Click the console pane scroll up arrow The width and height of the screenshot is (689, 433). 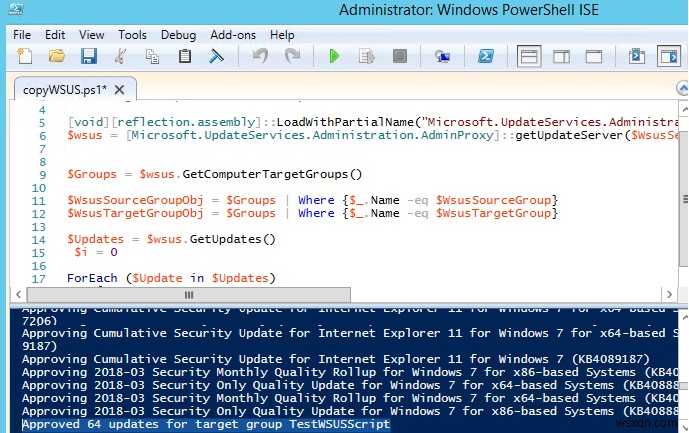(x=684, y=316)
